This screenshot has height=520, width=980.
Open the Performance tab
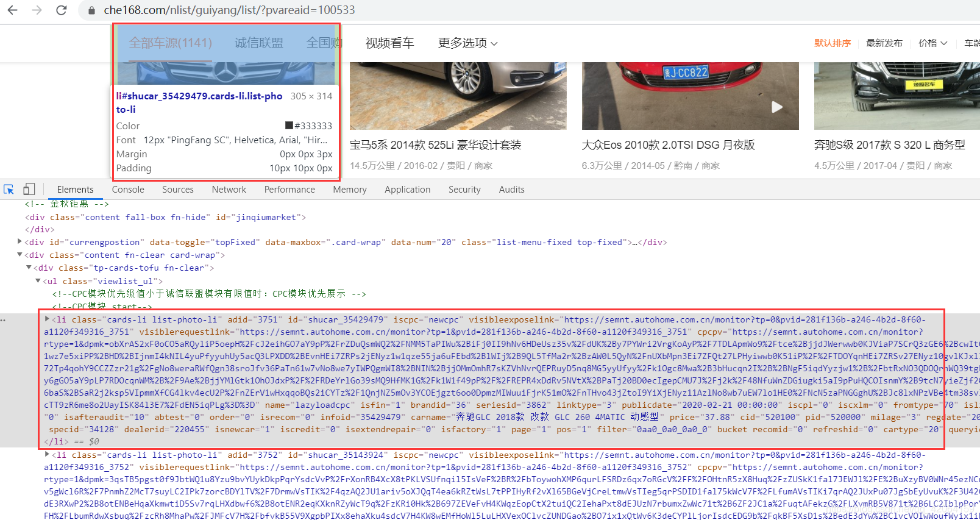(x=289, y=190)
